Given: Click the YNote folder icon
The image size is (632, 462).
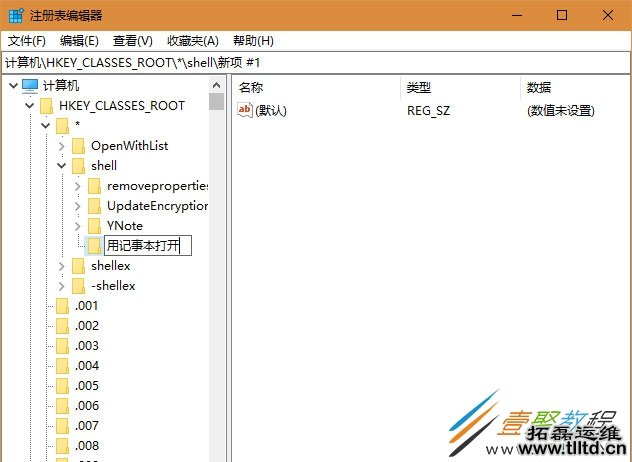Looking at the screenshot, I should point(95,226).
